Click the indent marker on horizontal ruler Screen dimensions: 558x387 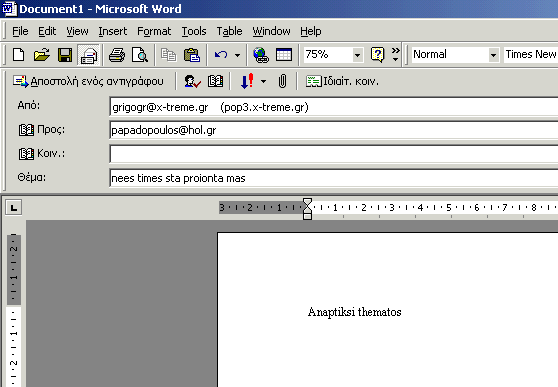tap(307, 209)
